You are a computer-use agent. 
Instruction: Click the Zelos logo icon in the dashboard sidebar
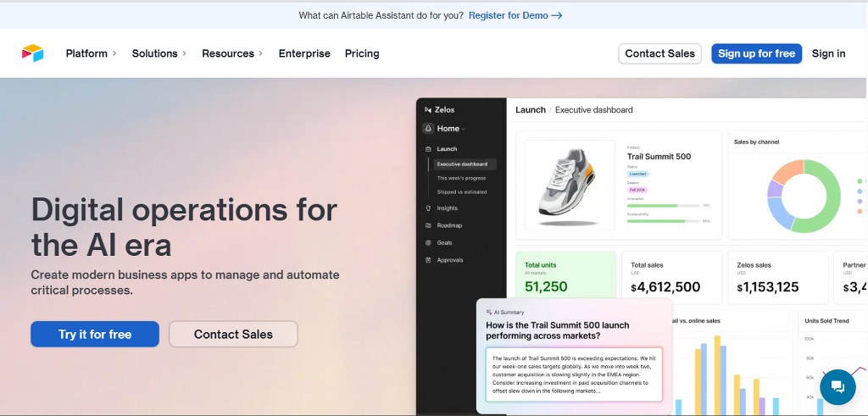coord(428,109)
